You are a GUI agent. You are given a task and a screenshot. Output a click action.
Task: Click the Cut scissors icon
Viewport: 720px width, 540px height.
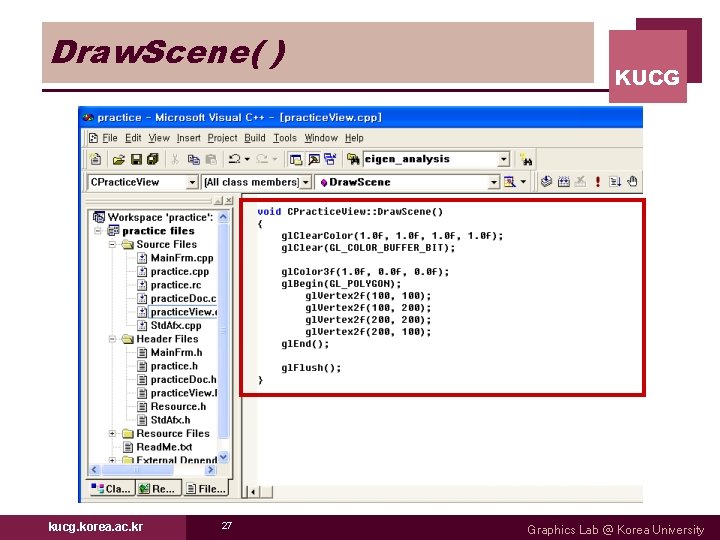[x=175, y=159]
